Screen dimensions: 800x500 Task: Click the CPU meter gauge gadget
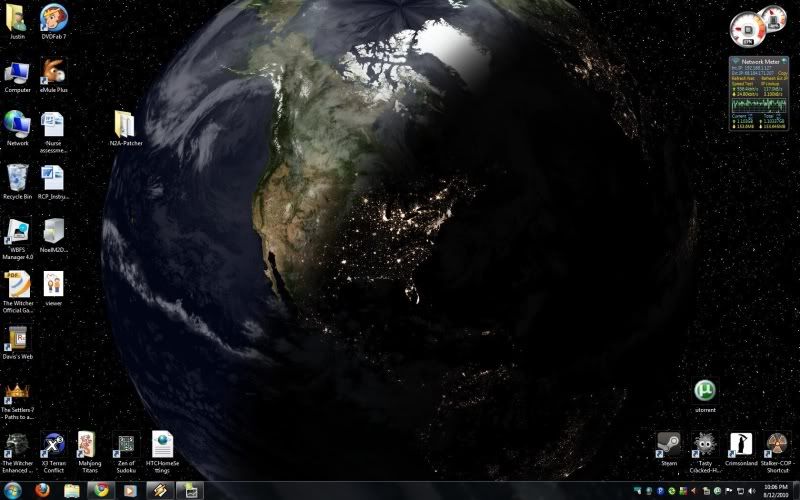point(746,28)
